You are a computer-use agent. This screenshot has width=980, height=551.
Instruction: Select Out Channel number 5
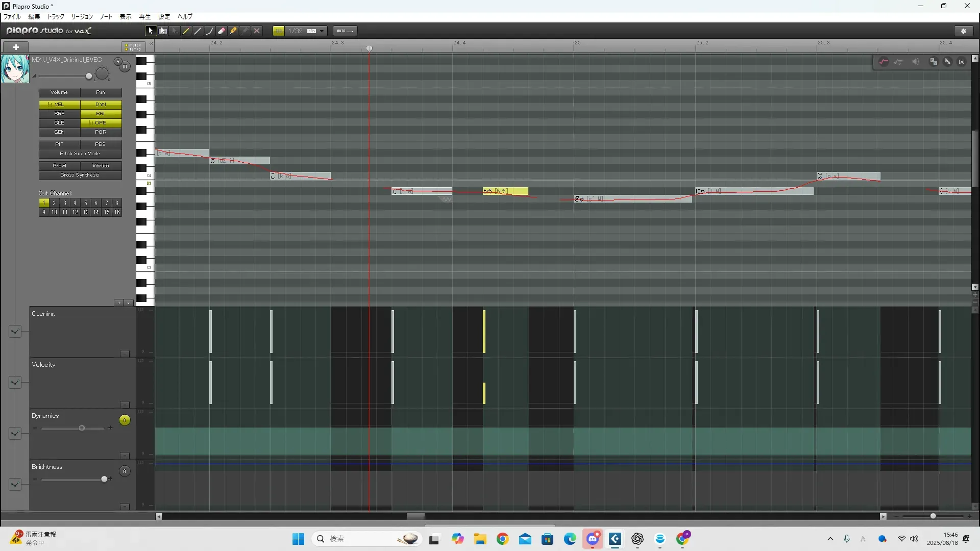(85, 203)
